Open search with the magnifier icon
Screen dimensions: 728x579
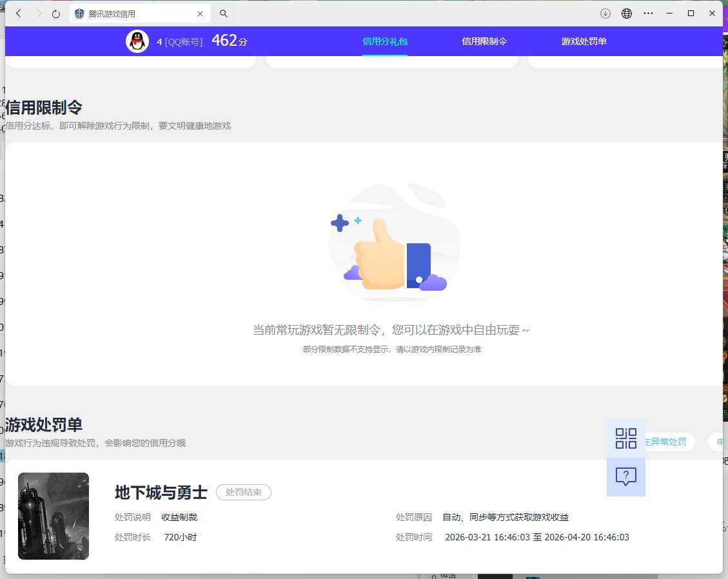coord(223,14)
